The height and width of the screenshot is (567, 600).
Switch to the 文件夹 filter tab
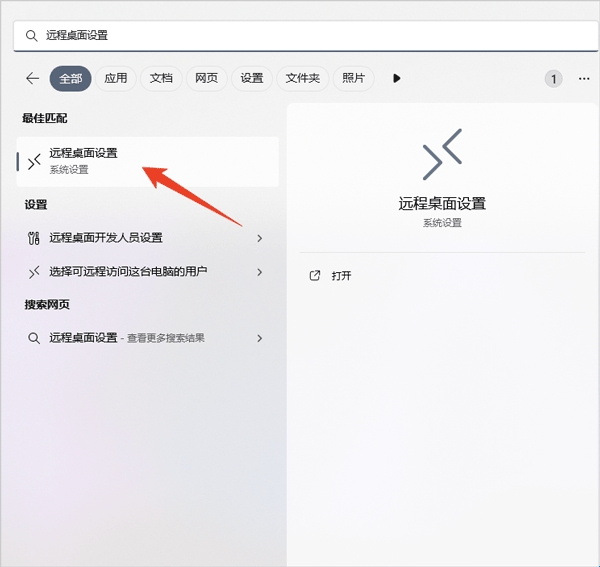302,78
